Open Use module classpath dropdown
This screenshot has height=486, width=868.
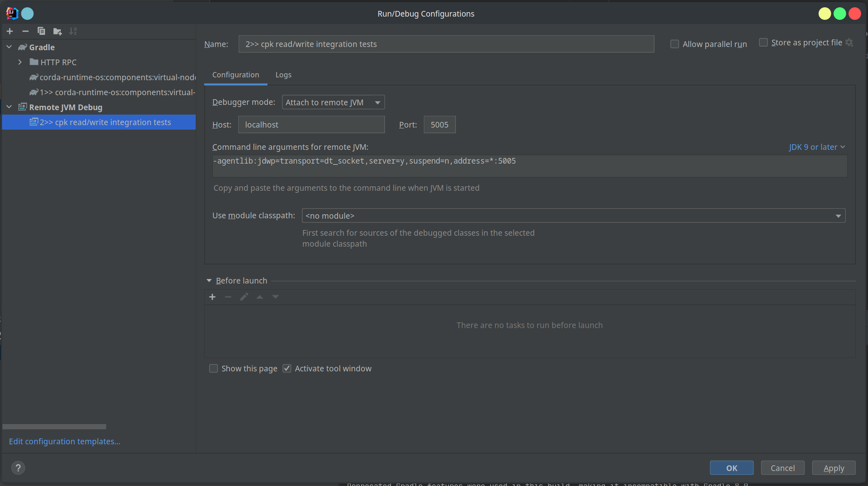point(573,215)
